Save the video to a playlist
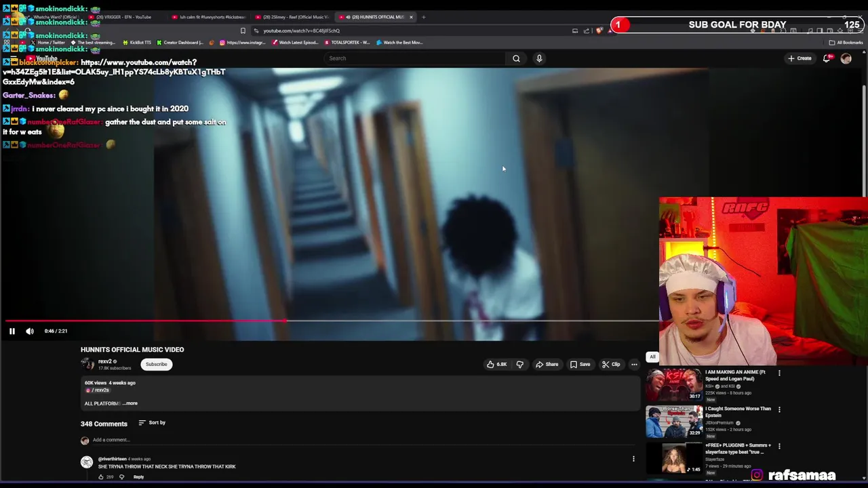This screenshot has width=868, height=488. pyautogui.click(x=580, y=364)
